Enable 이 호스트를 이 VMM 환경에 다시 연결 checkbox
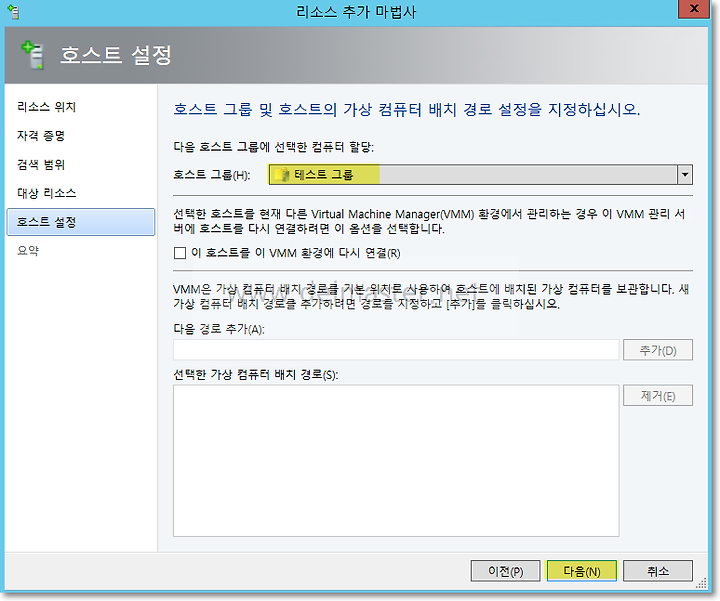The image size is (720, 601). click(x=180, y=253)
